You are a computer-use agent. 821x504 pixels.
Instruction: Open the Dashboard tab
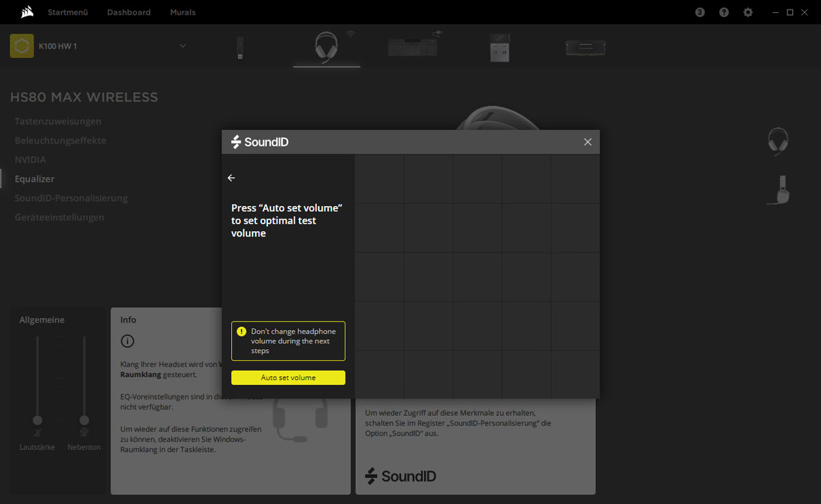coord(129,12)
